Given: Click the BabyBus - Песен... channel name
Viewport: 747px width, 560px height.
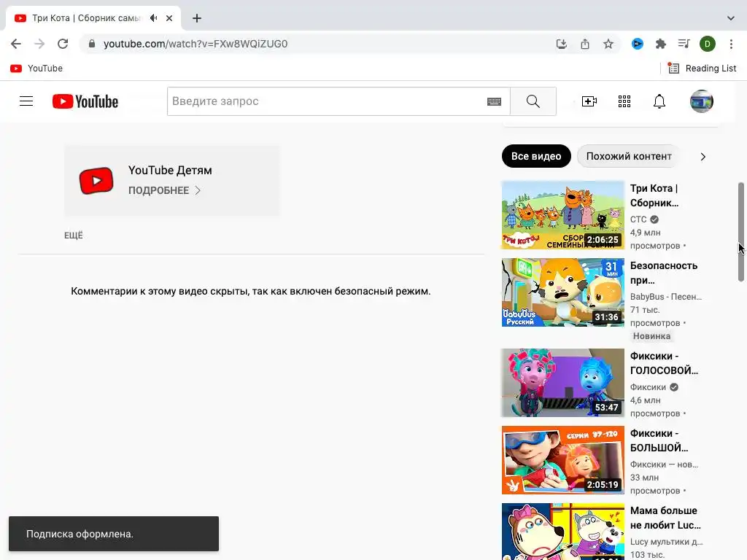Looking at the screenshot, I should (665, 297).
